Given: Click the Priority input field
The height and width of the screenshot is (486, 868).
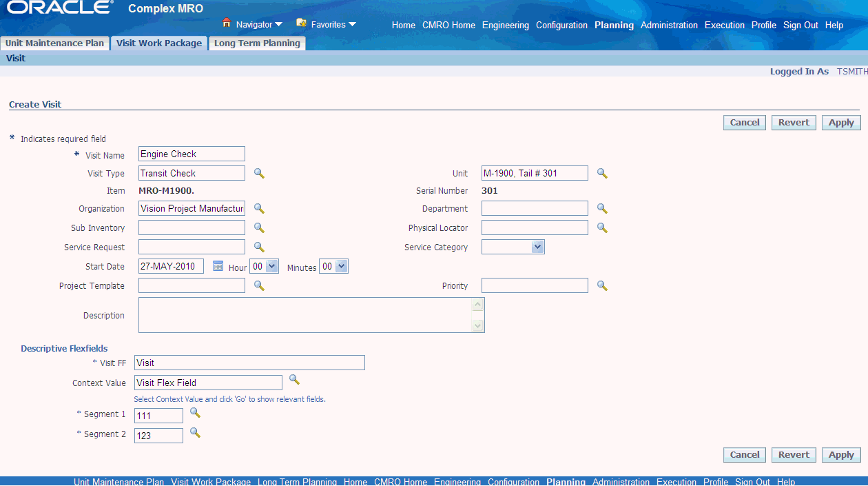Looking at the screenshot, I should [535, 285].
